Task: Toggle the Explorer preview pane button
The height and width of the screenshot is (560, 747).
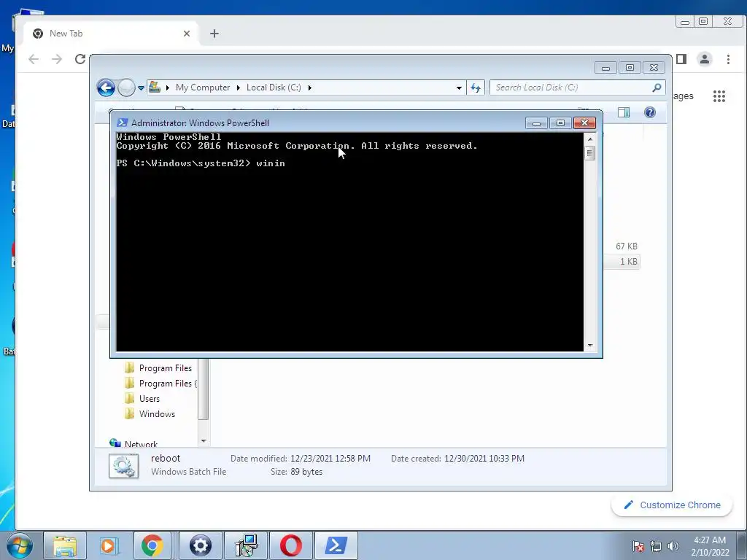Action: pos(624,112)
